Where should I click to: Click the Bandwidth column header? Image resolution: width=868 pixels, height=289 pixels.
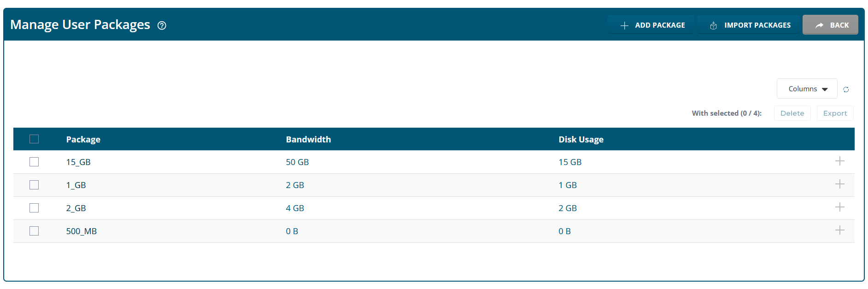click(x=308, y=139)
